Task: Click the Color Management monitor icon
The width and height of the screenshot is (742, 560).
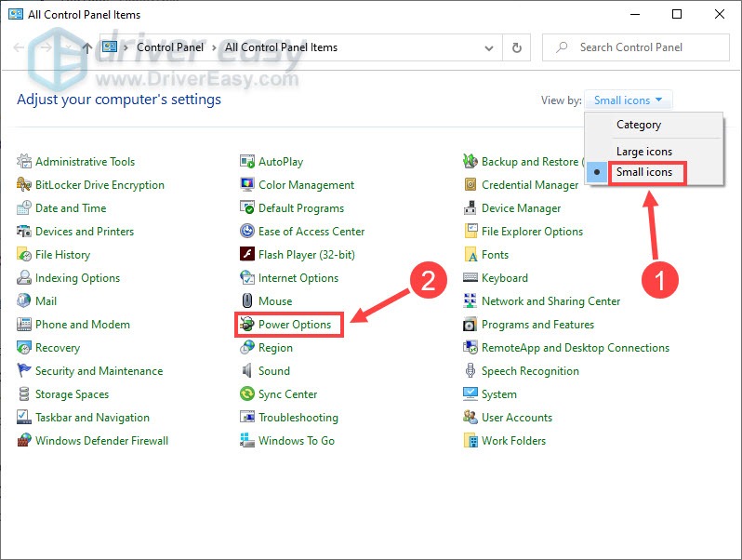Action: 247,184
